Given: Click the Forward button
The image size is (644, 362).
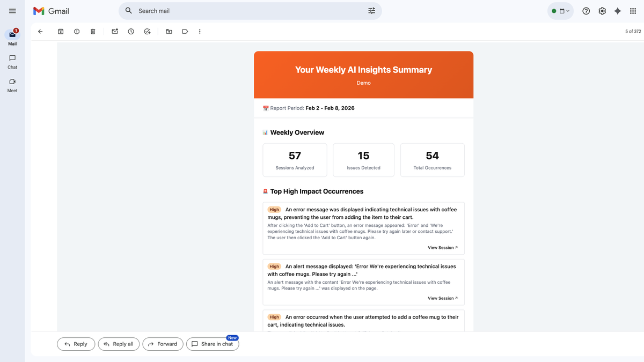Looking at the screenshot, I should pos(163,344).
